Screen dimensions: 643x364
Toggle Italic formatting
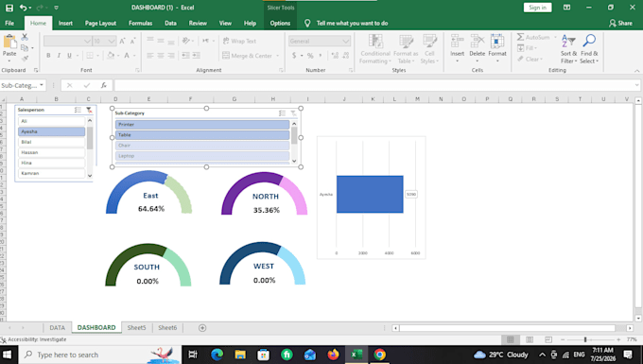pos(59,56)
